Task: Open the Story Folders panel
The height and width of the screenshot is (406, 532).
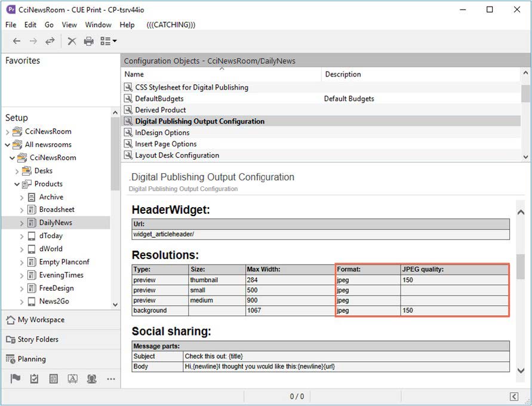Action: (38, 339)
